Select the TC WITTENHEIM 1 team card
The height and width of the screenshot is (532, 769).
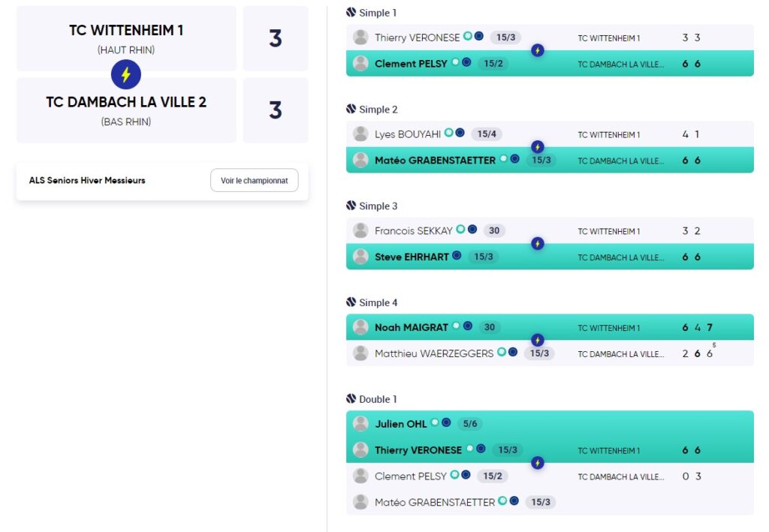(126, 38)
